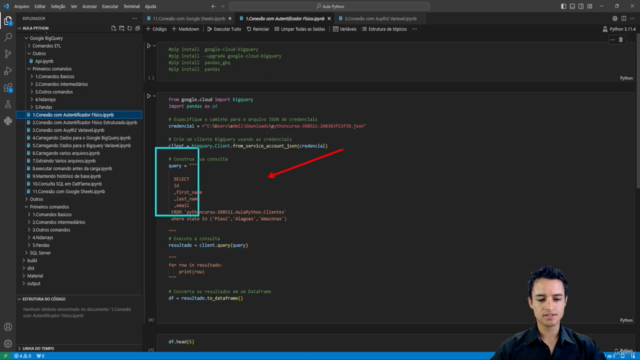Delete the first notebook cell
Viewport: 640px width, 360px height.
coord(621,40)
